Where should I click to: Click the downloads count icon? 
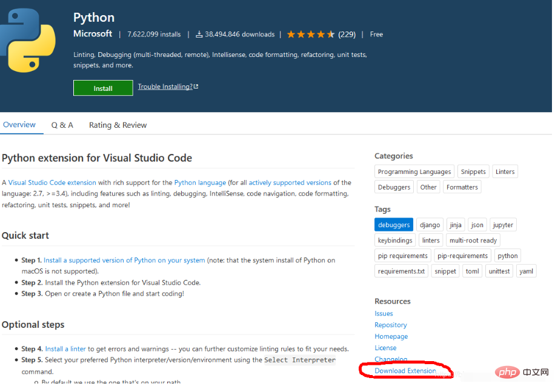coord(199,35)
